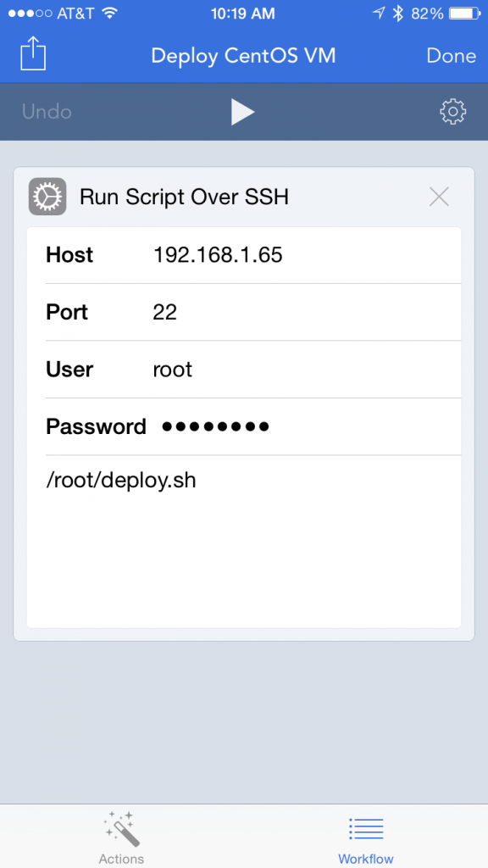Viewport: 488px width, 868px height.
Task: Tap the Wi-Fi icon in status bar
Action: point(109,13)
